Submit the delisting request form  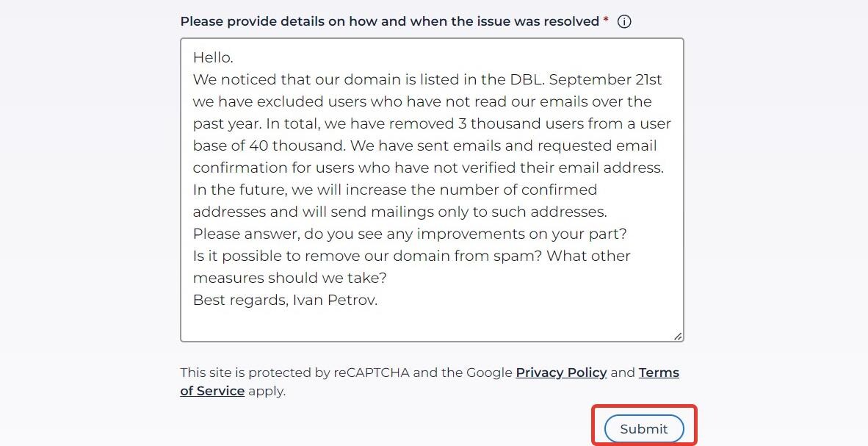click(644, 429)
